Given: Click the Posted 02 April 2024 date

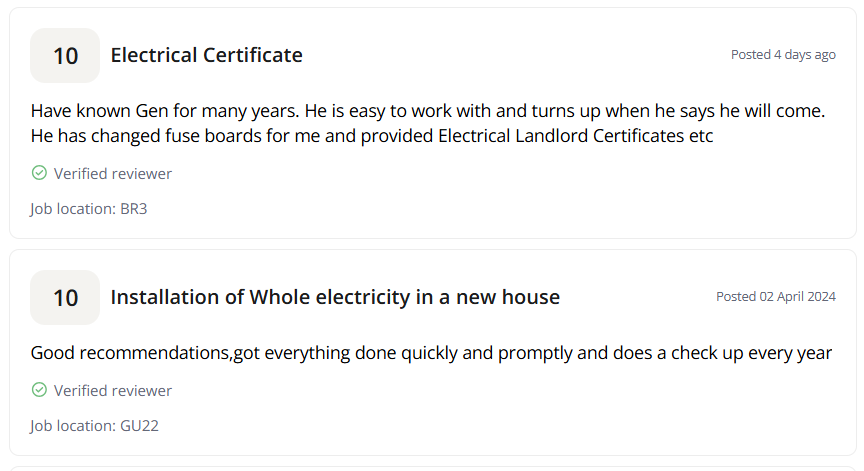Looking at the screenshot, I should pyautogui.click(x=776, y=296).
